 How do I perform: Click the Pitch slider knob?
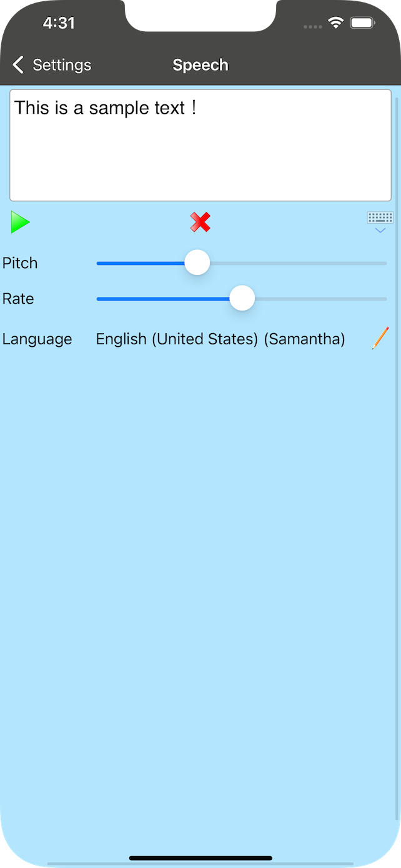pos(197,262)
